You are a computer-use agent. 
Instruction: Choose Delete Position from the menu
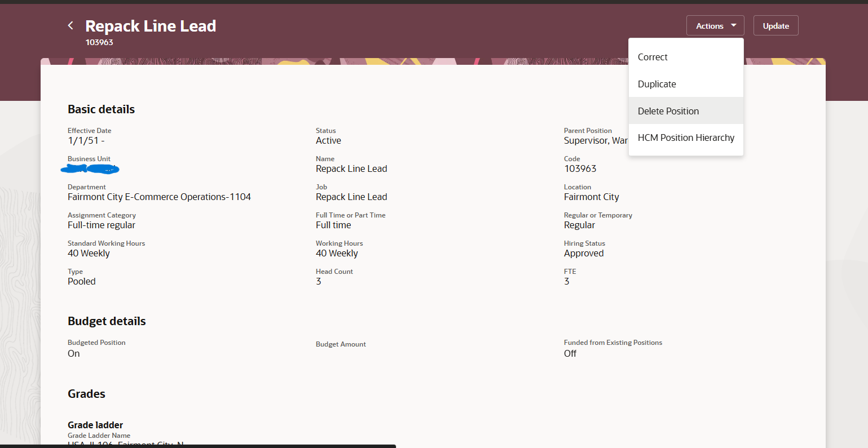tap(668, 110)
